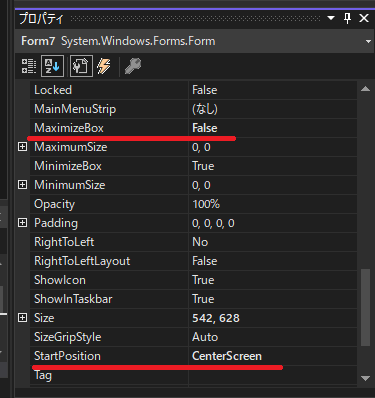
Task: Click the StartPosition CenterScreen value
Action: (x=227, y=356)
